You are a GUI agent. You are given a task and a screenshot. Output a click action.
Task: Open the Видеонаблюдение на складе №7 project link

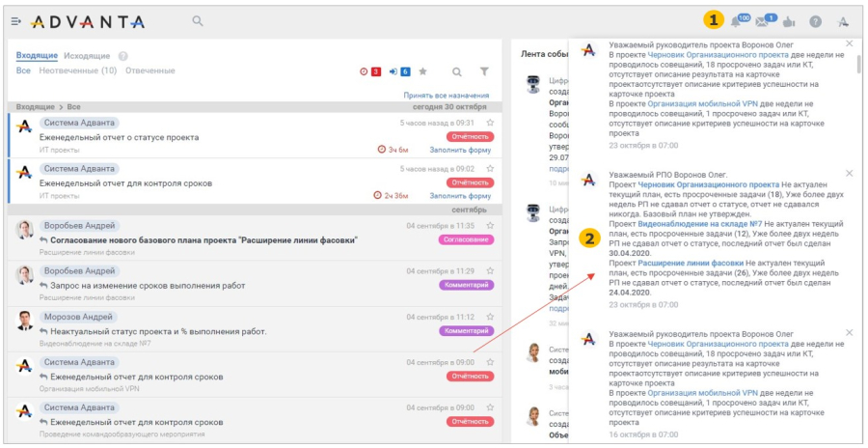pos(700,224)
